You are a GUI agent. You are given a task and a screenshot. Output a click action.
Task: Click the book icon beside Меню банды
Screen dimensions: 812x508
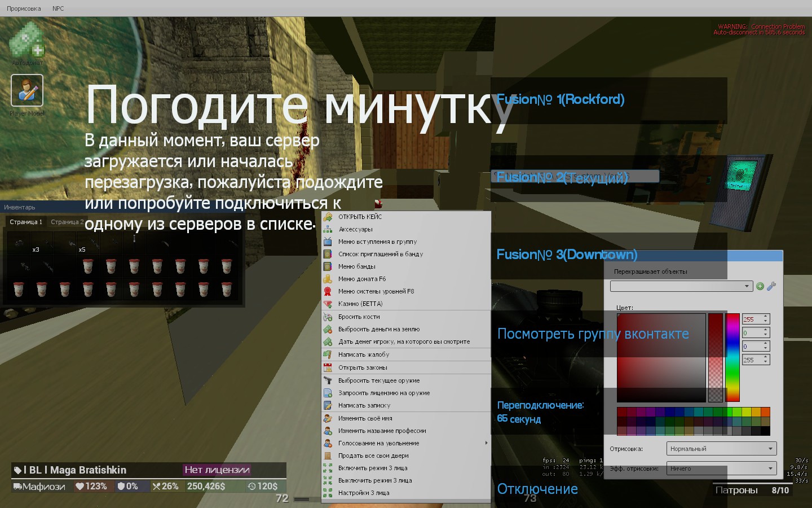point(328,266)
